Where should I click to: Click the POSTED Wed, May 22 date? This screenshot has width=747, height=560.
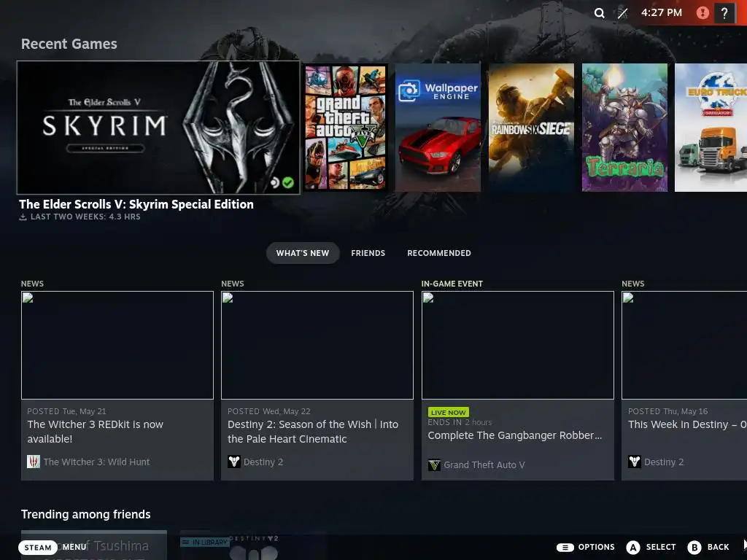(x=268, y=411)
